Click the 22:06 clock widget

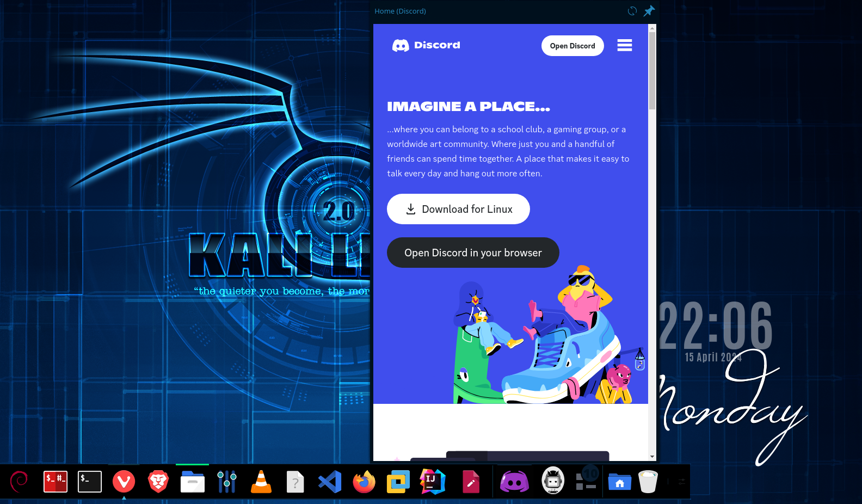point(716,325)
